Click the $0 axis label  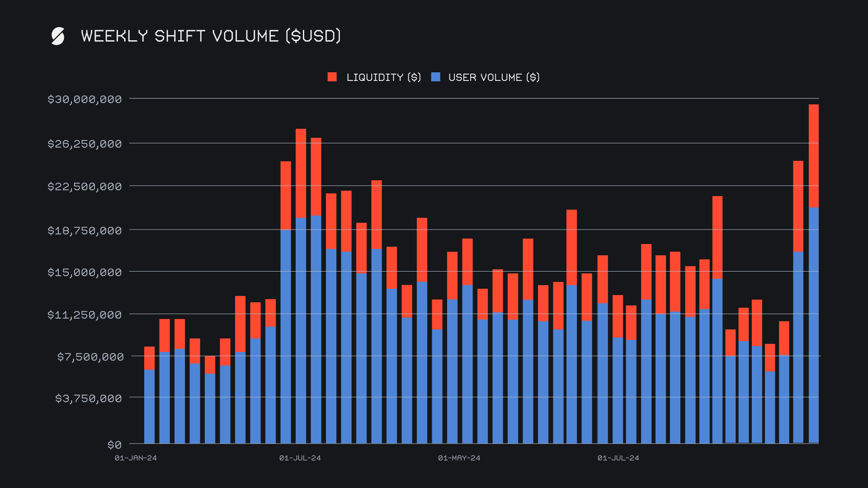[114, 445]
